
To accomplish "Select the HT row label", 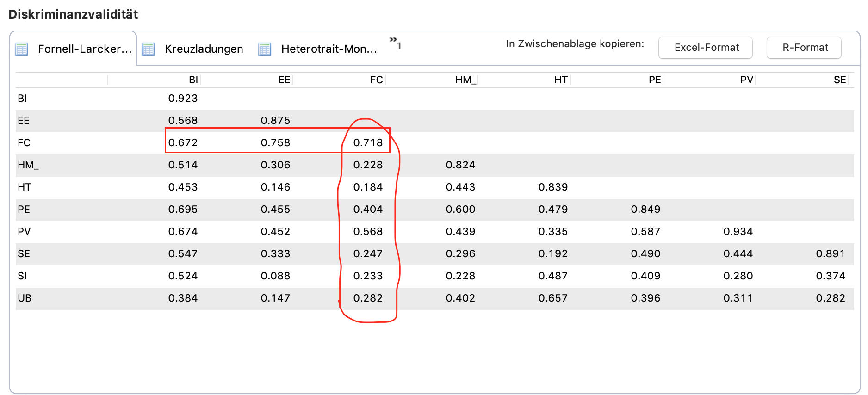I will (x=25, y=187).
